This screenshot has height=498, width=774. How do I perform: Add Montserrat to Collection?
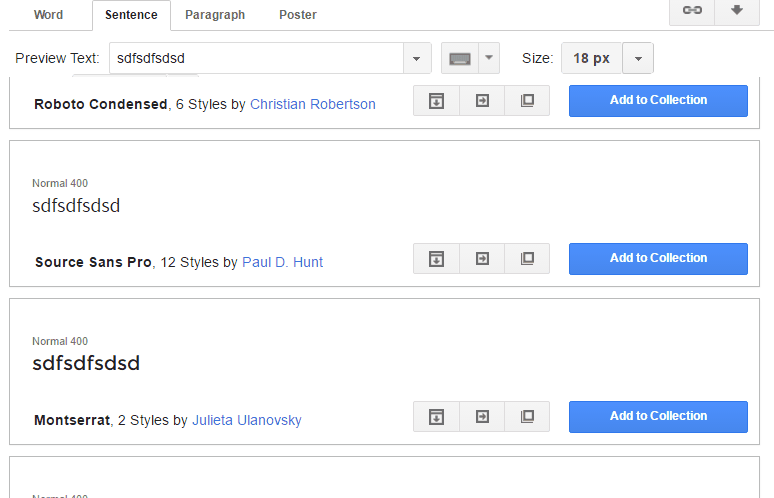click(x=658, y=417)
